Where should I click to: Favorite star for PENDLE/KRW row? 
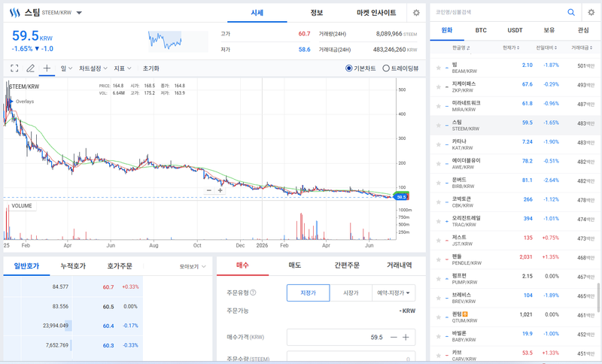[x=439, y=259]
